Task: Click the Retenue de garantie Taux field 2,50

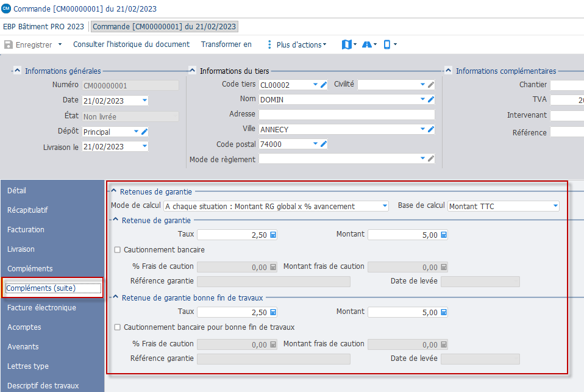Action: (x=237, y=235)
